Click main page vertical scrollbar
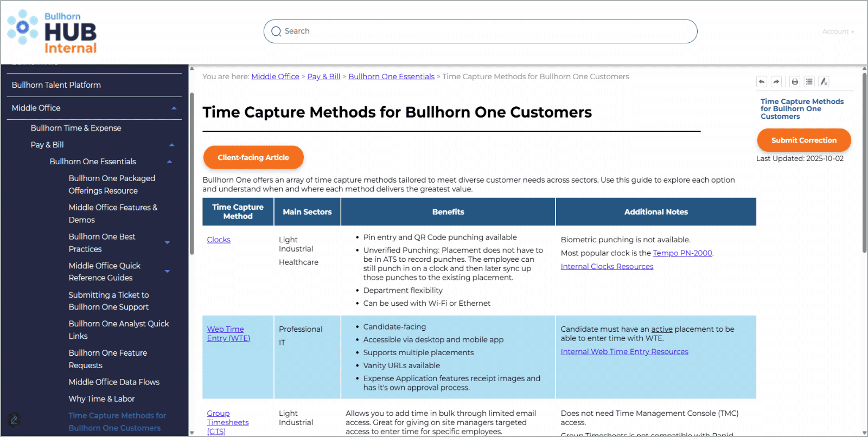This screenshot has height=437, width=868. tap(864, 163)
